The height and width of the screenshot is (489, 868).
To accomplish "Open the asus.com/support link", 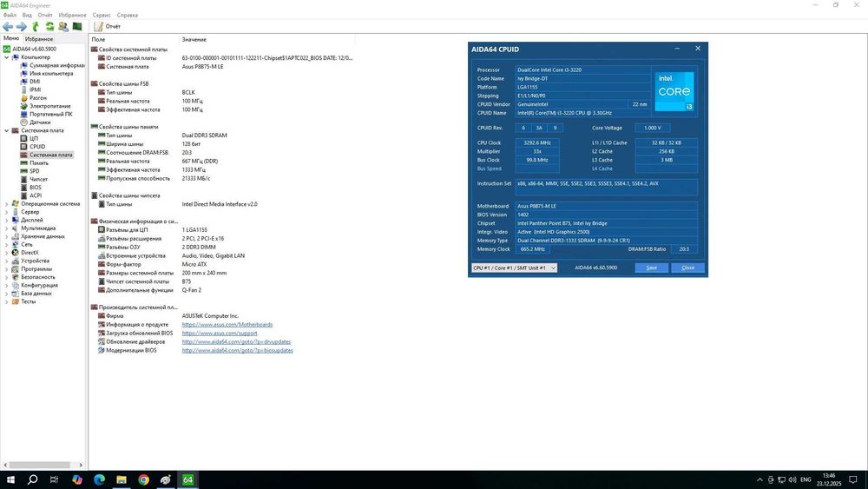I will pyautogui.click(x=220, y=334).
